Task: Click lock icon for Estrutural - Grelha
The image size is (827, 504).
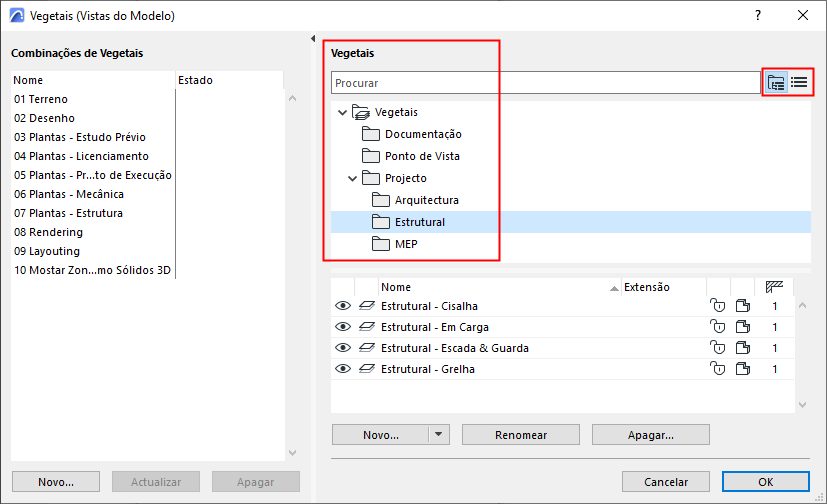Action: coord(716,369)
